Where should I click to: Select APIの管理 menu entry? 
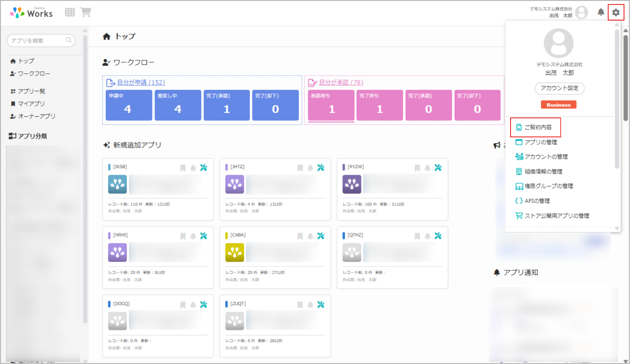[x=537, y=201]
